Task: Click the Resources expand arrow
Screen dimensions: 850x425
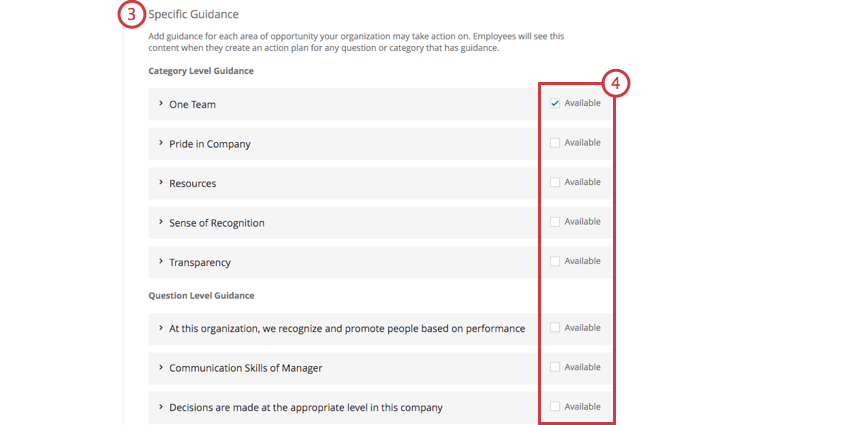Action: point(160,183)
